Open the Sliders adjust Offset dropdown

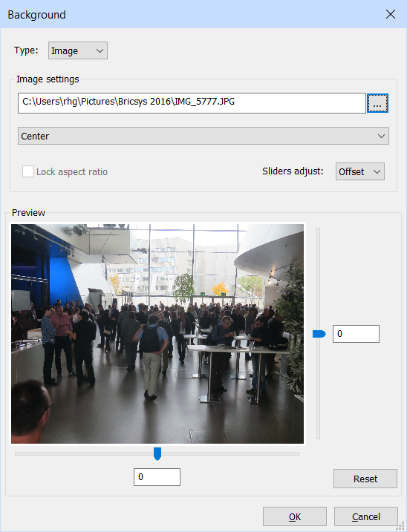(x=359, y=171)
